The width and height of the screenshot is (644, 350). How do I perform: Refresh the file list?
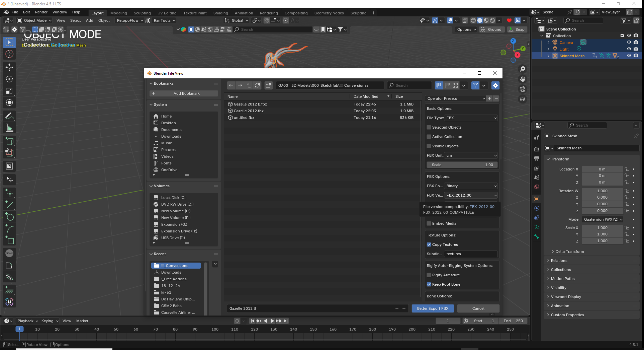pos(257,85)
